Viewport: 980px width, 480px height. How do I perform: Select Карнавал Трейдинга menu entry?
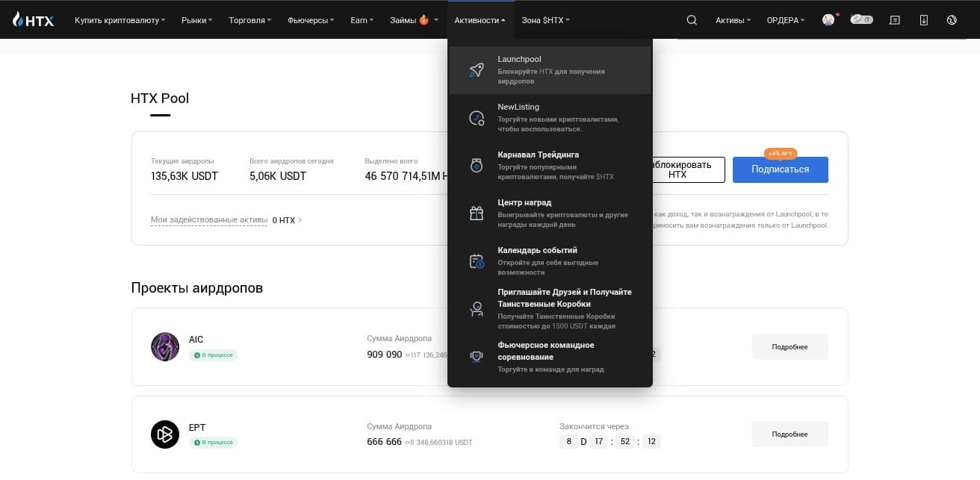pos(550,166)
